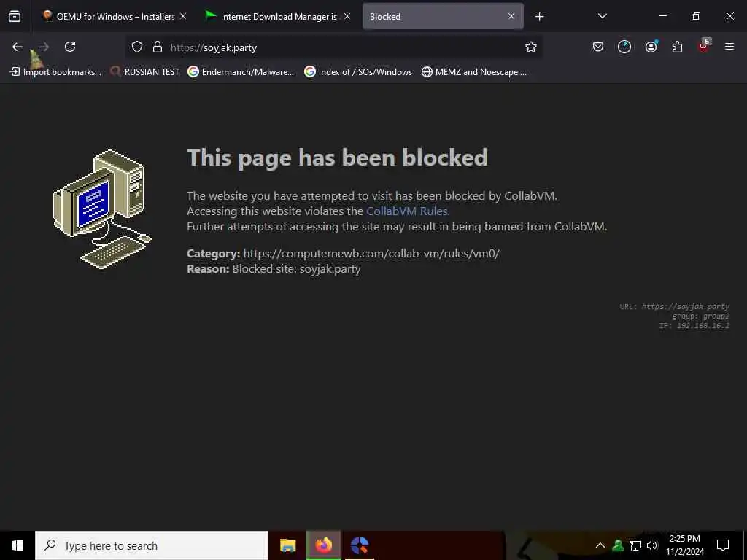Image resolution: width=747 pixels, height=560 pixels.
Task: Click the 'IP: 192.168.16.2' text
Action: [x=694, y=326]
